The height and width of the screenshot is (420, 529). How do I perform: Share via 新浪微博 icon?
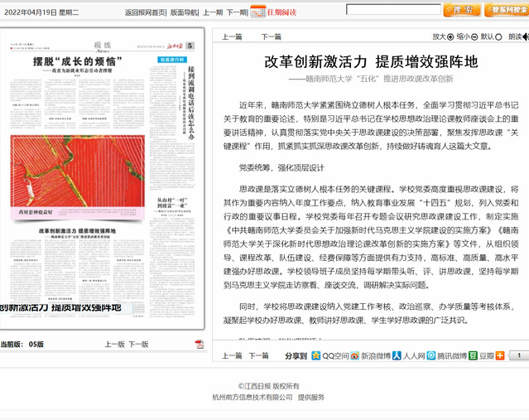pos(354,355)
